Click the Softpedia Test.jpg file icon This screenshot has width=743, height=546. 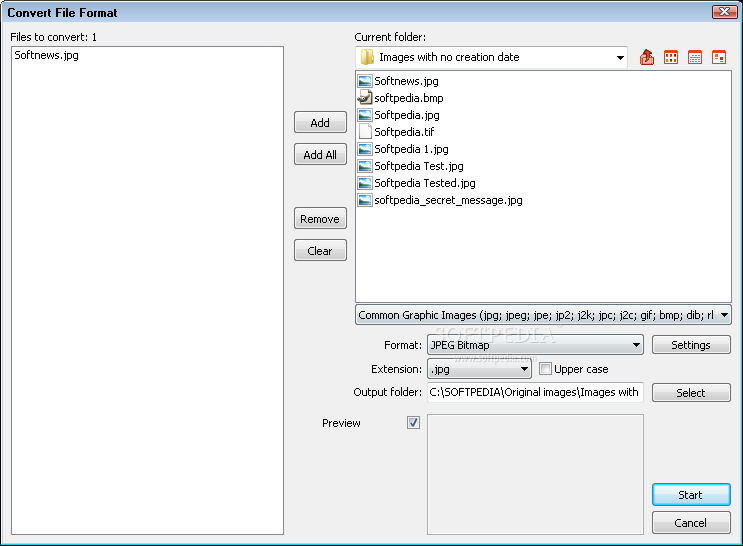364,166
